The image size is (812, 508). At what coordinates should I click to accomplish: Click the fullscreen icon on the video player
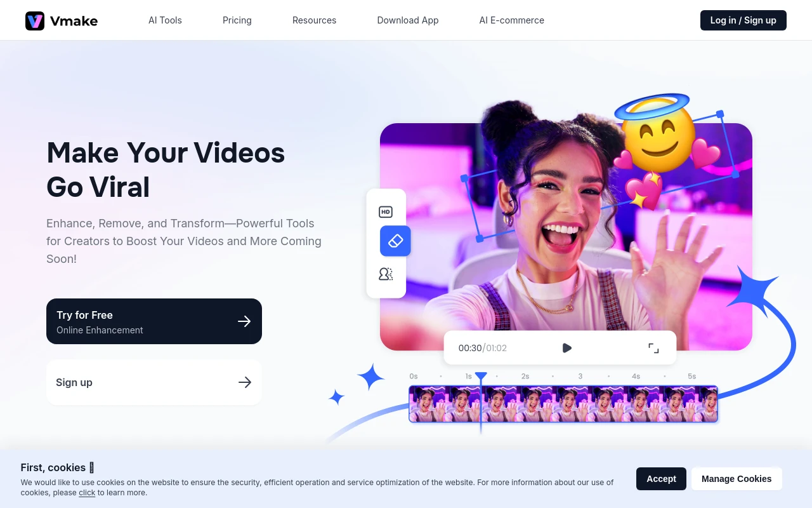[x=653, y=347]
